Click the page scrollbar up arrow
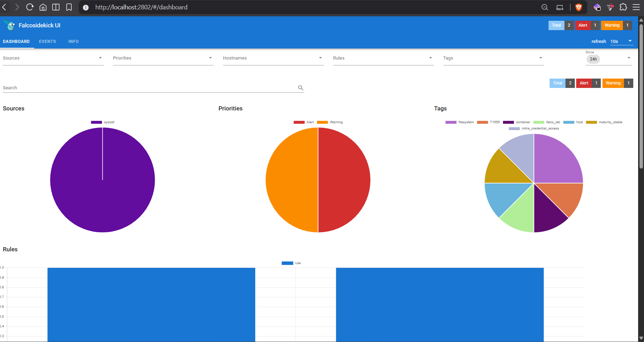Viewport: 644px width, 342px height. [x=641, y=20]
